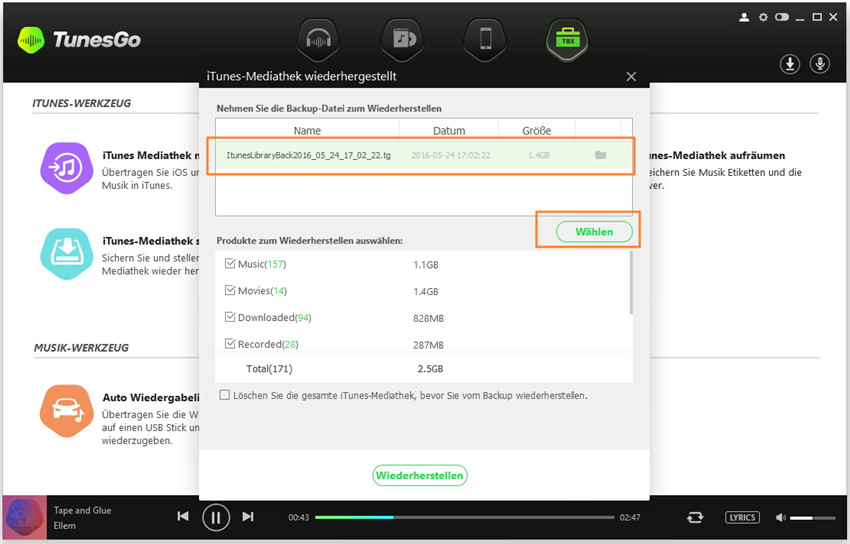Skip to the next track

click(x=248, y=516)
